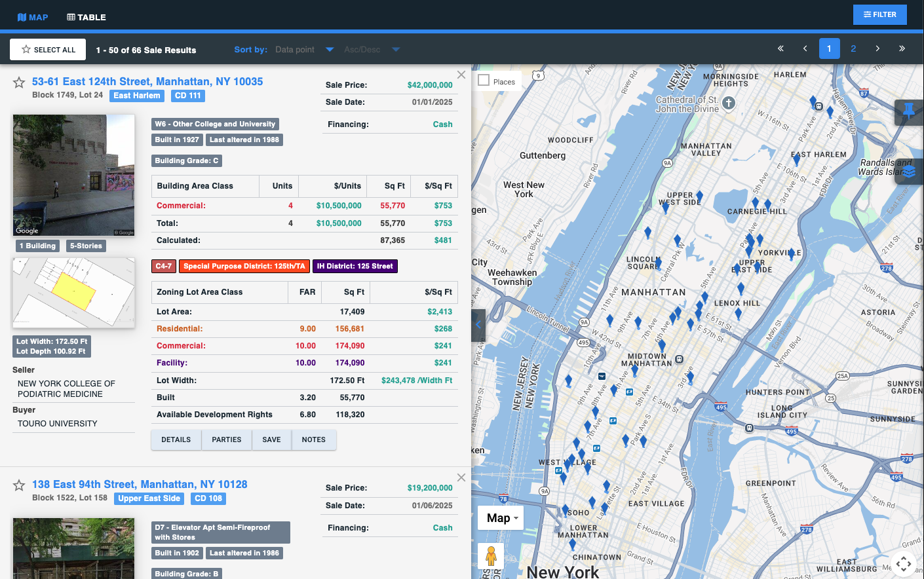Click the W6 - Other College and University tag

[216, 124]
